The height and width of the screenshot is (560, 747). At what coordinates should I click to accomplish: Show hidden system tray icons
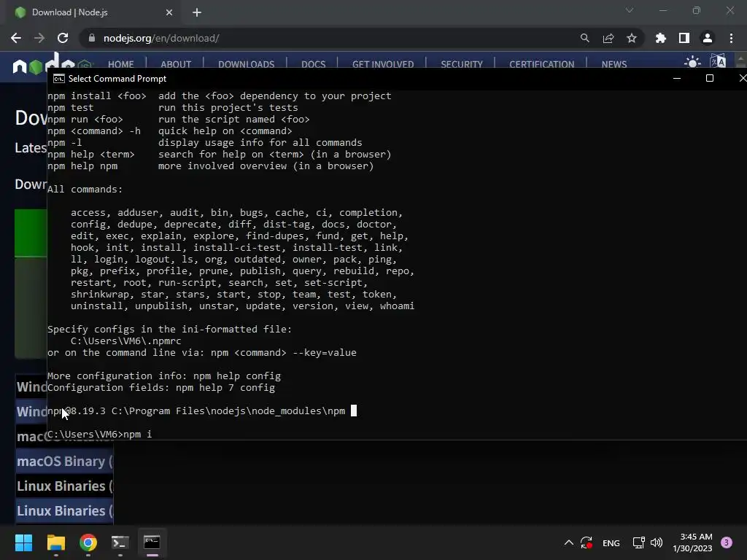click(x=569, y=542)
